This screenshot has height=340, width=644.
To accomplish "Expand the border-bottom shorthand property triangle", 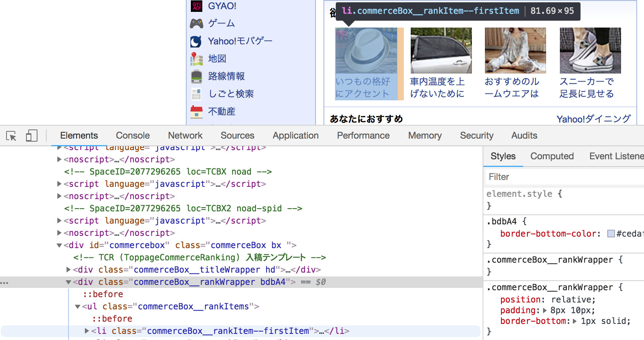I will [x=575, y=321].
